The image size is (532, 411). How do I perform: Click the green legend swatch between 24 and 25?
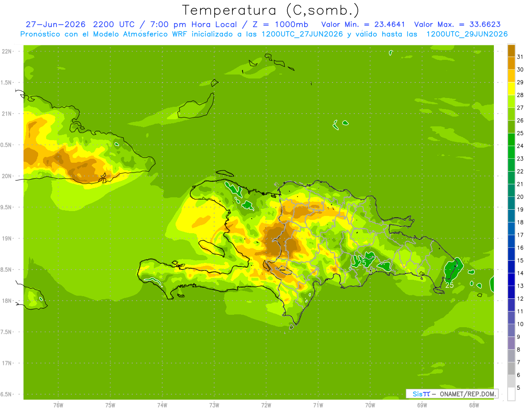click(x=511, y=139)
